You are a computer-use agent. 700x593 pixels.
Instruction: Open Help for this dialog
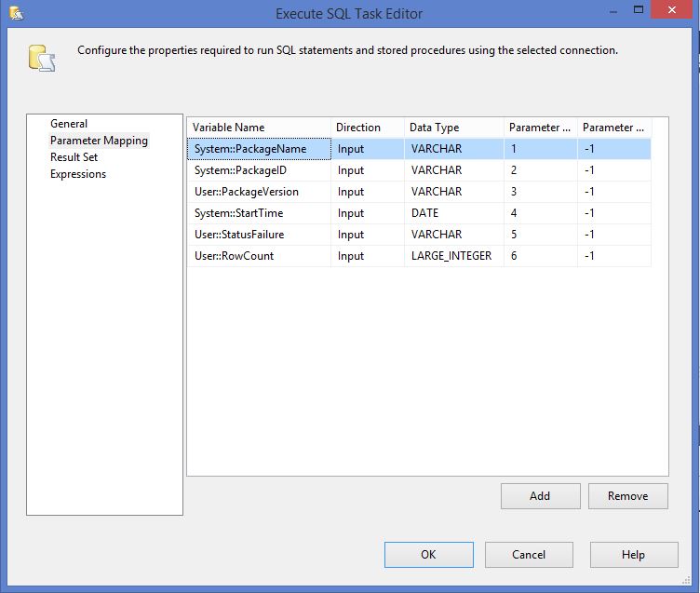(633, 555)
